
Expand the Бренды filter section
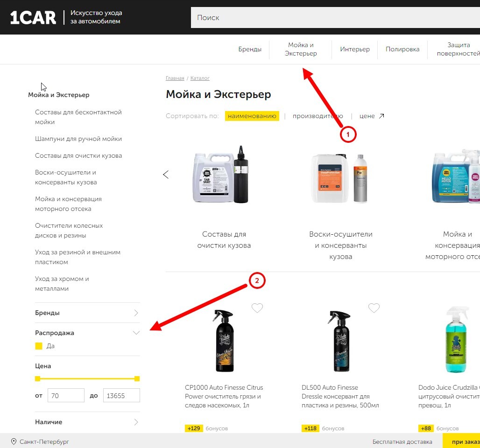coord(87,313)
